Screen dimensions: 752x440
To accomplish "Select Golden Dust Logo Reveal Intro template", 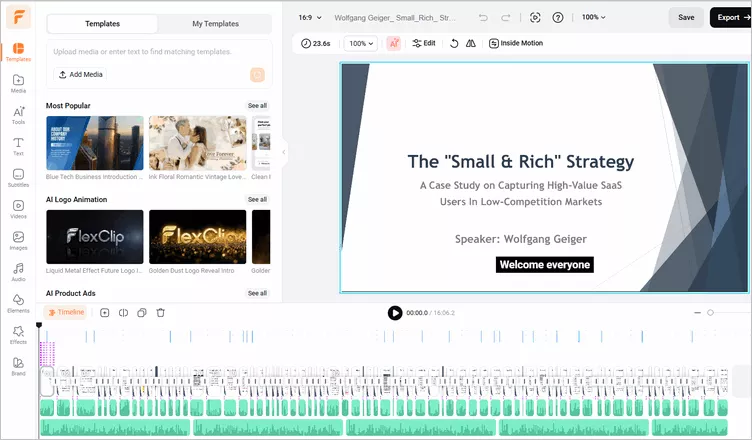I will [198, 237].
